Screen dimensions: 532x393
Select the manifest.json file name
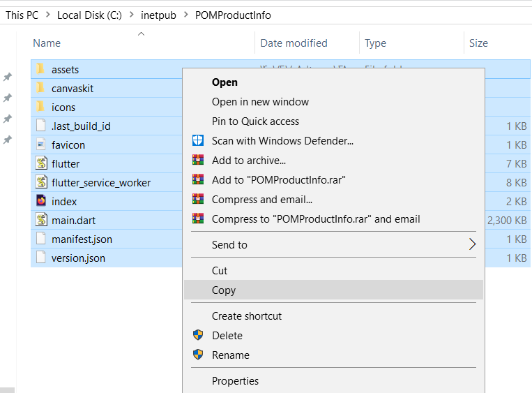pos(82,239)
